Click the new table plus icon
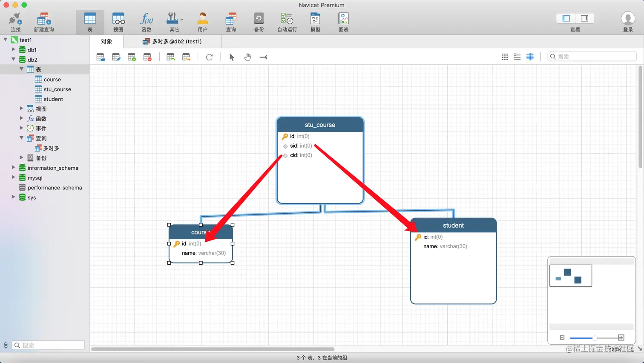The height and width of the screenshot is (363, 644). 132,57
